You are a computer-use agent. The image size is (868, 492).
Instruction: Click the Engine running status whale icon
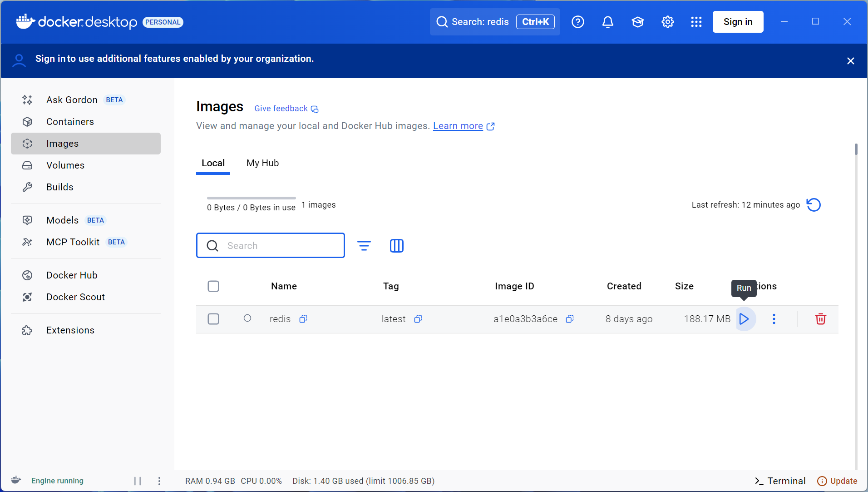[x=16, y=480]
